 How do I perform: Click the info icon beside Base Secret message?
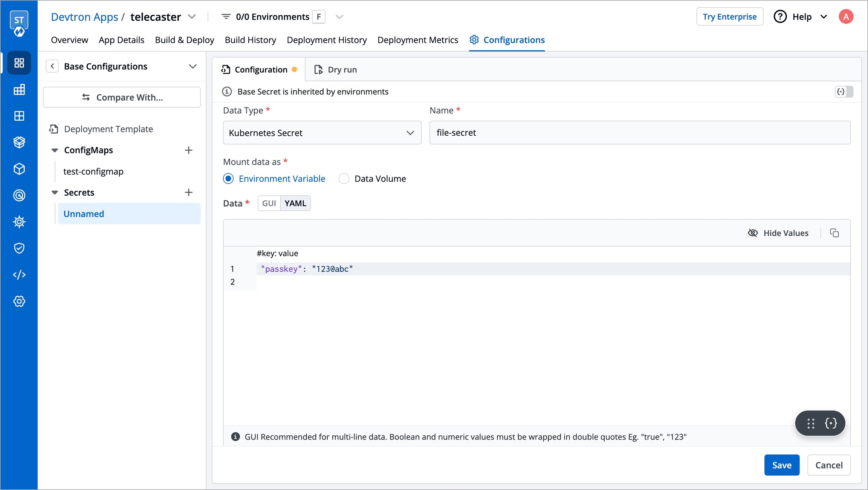pos(227,92)
